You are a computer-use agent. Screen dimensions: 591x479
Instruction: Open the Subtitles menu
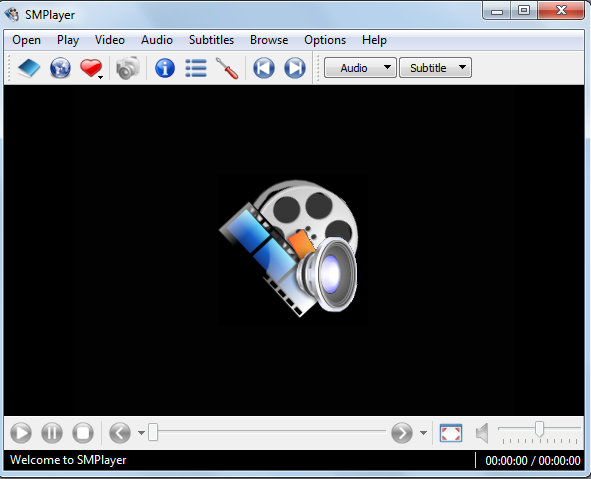[211, 40]
